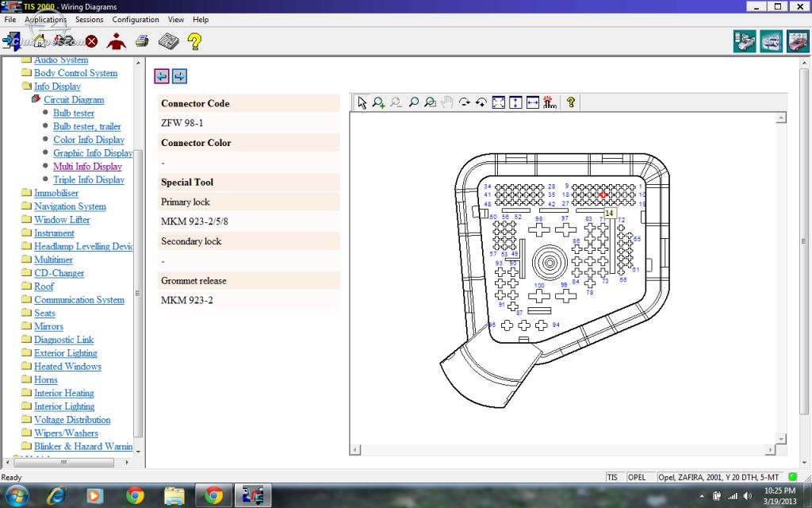Click the red car icon at top right
The image size is (812, 508).
coord(798,41)
